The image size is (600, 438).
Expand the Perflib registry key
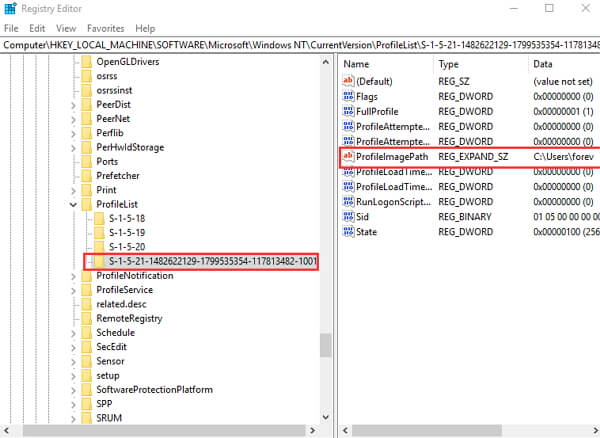(73, 132)
